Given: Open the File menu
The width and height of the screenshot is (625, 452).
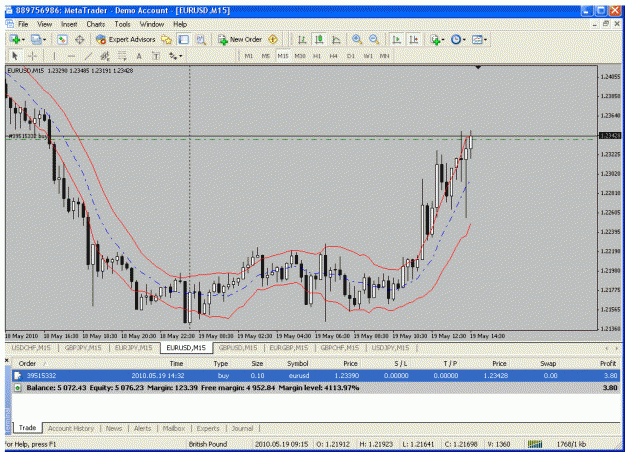Looking at the screenshot, I should (x=23, y=24).
